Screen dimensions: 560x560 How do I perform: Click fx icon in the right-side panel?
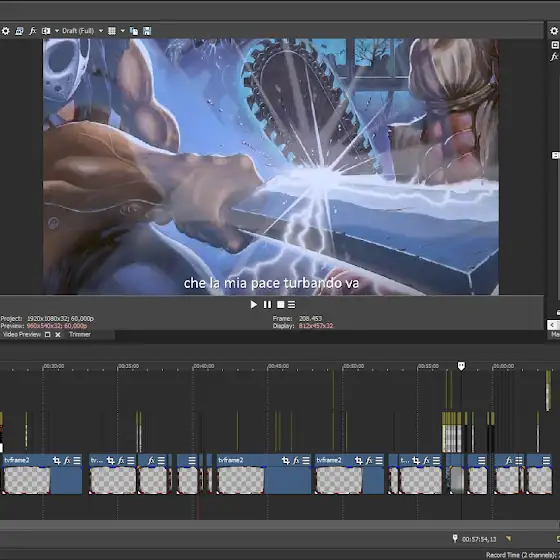pyautogui.click(x=554, y=56)
